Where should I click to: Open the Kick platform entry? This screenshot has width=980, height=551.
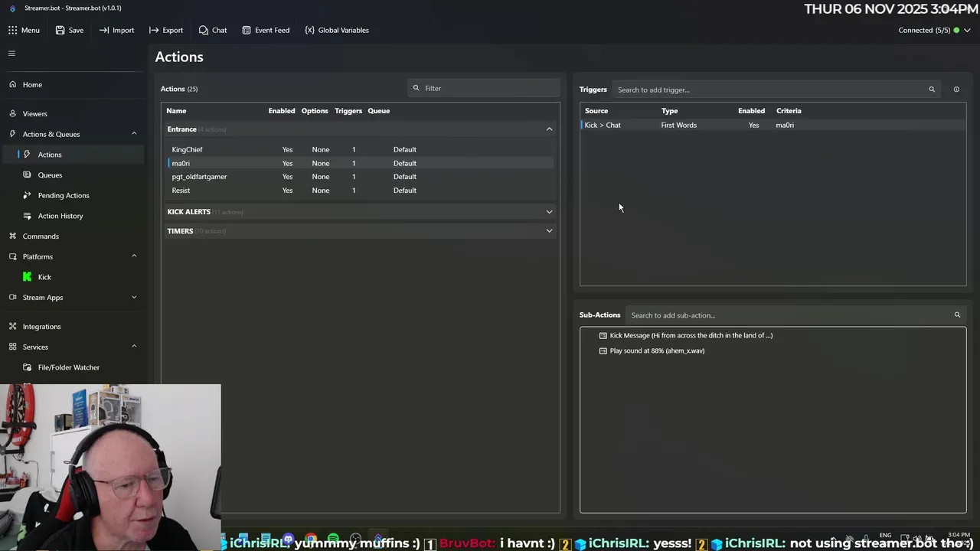(44, 277)
